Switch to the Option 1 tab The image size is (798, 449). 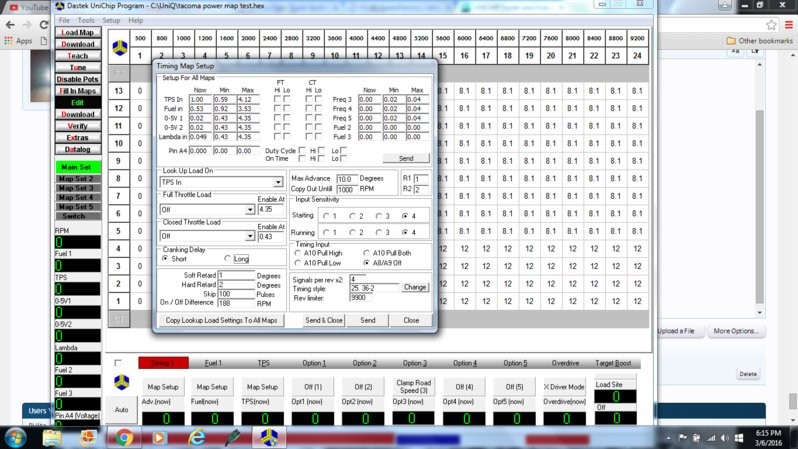tap(314, 363)
